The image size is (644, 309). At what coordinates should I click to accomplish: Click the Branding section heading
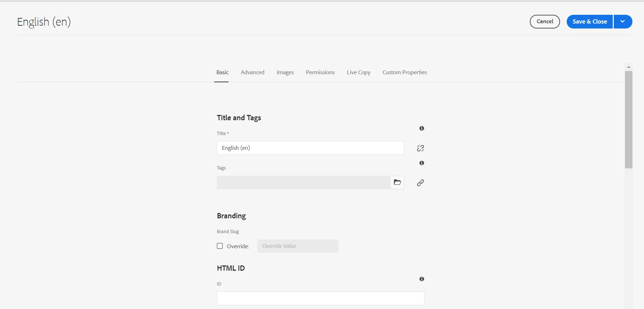pyautogui.click(x=231, y=216)
